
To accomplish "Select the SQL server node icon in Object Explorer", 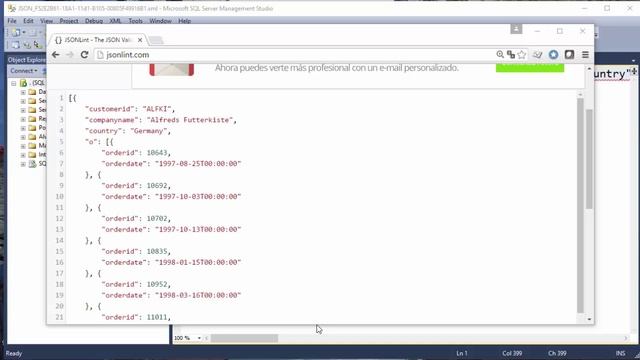I will (24, 83).
